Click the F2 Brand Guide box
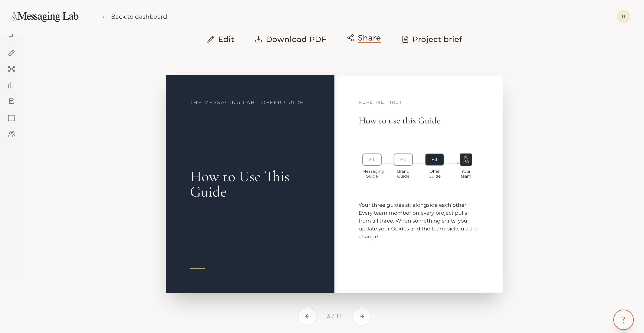The width and height of the screenshot is (644, 333). click(403, 160)
